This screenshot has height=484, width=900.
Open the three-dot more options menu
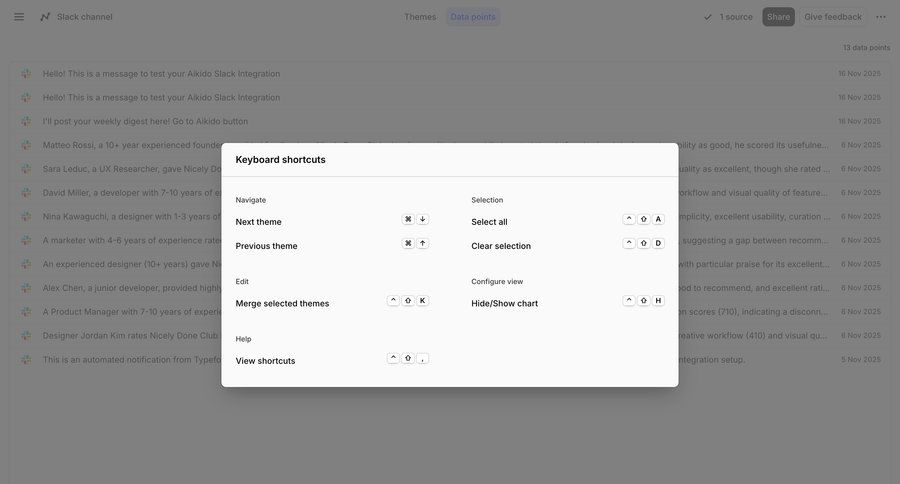(881, 17)
